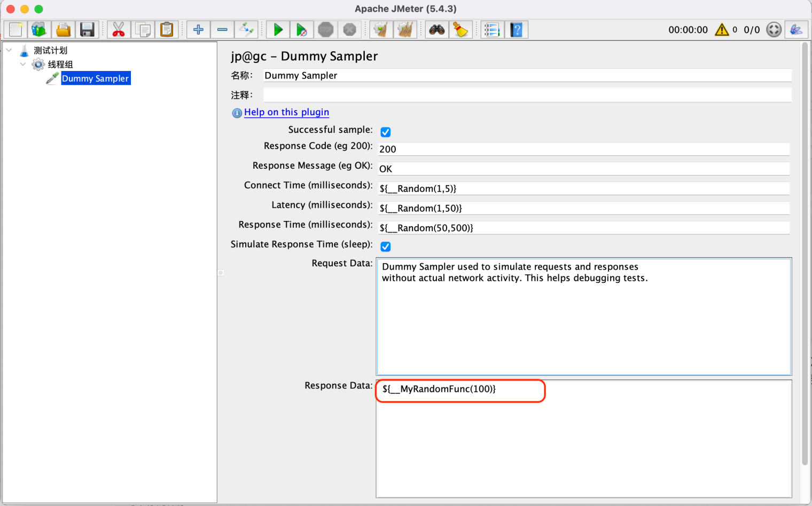Click the jp@gc - Dummy Sampler heading
812x506 pixels.
(304, 56)
